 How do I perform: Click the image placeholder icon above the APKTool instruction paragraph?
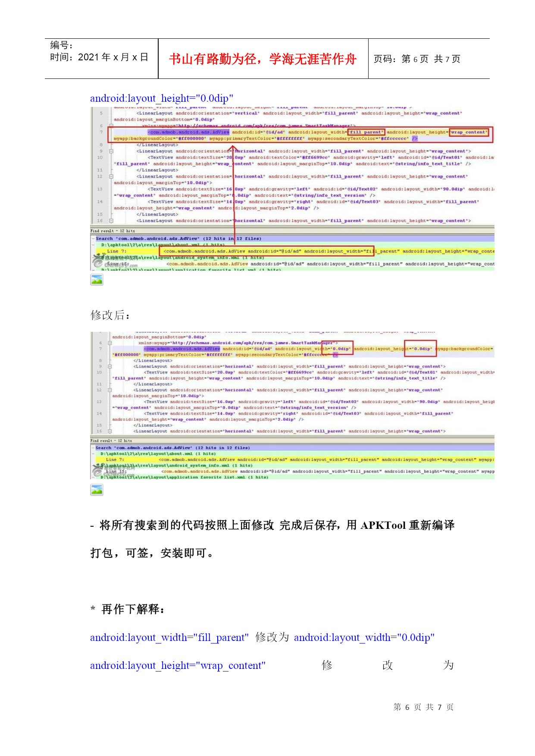click(x=97, y=490)
